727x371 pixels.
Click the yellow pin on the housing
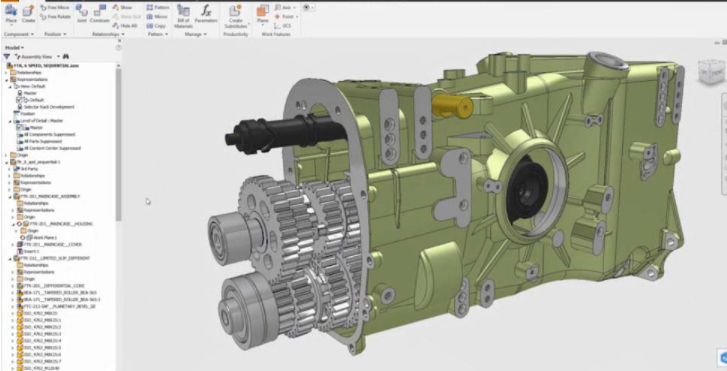(452, 106)
